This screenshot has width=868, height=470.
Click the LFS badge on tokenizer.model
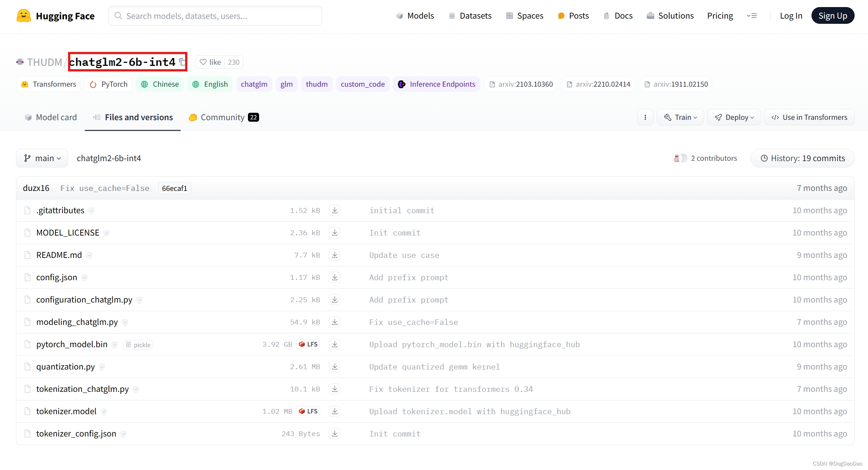(308, 411)
